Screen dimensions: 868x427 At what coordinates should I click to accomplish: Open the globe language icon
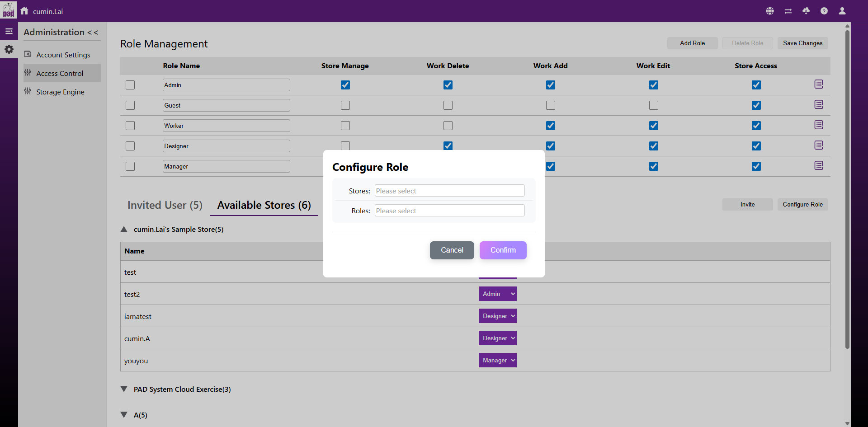point(770,11)
